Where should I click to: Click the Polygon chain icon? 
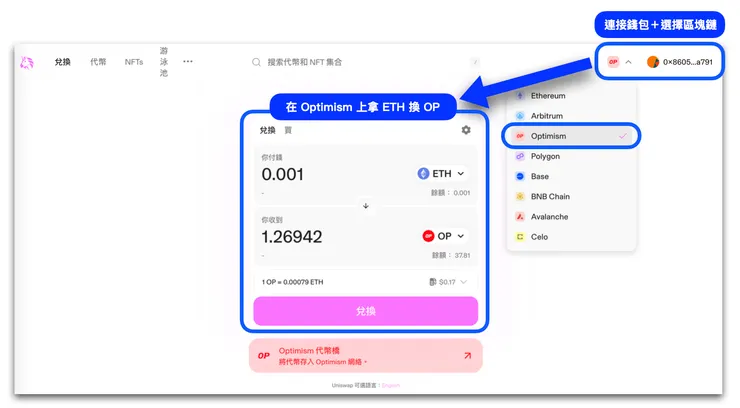tap(520, 157)
